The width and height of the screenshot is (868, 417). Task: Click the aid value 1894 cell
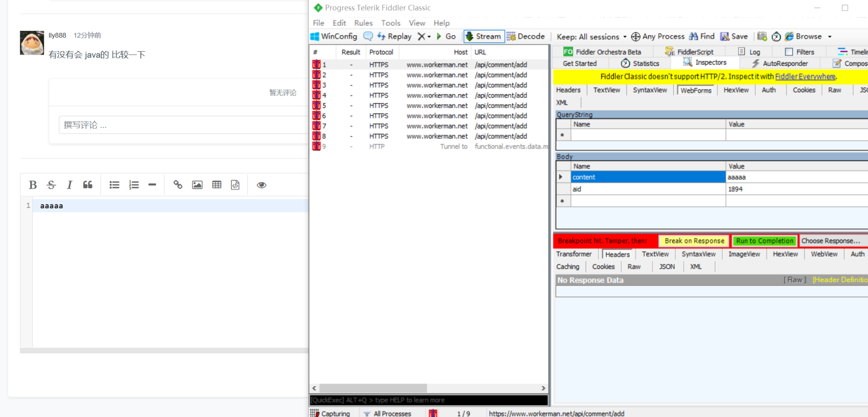pos(797,189)
